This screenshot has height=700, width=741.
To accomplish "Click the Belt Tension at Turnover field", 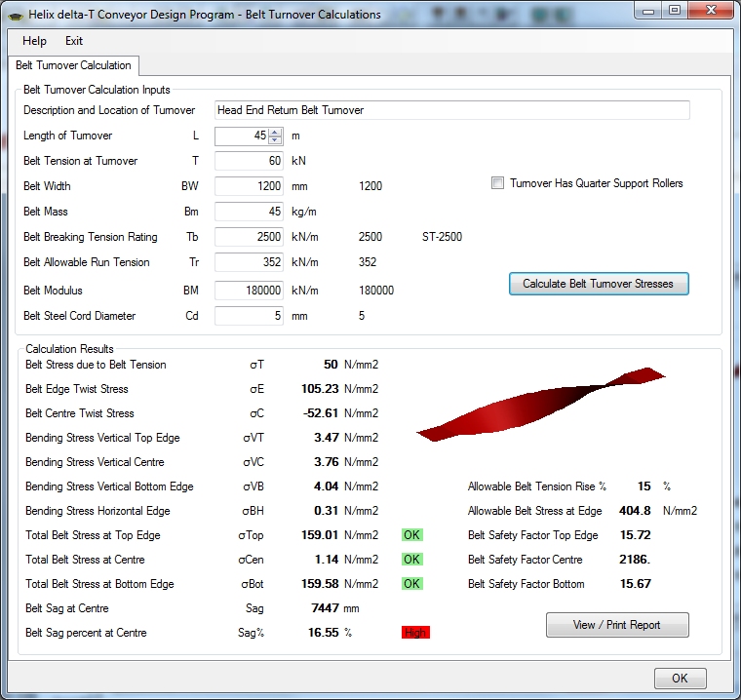I will 249,161.
